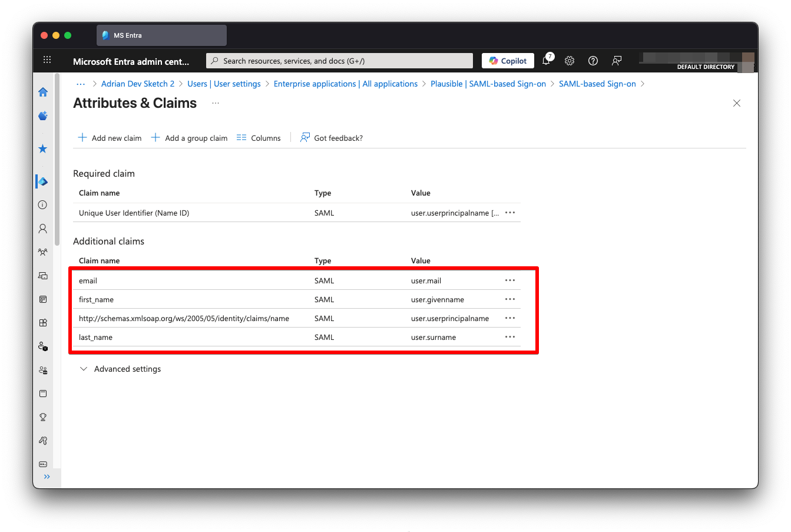Open the Unique User Identifier claim row
This screenshot has width=791, height=532.
pos(134,213)
